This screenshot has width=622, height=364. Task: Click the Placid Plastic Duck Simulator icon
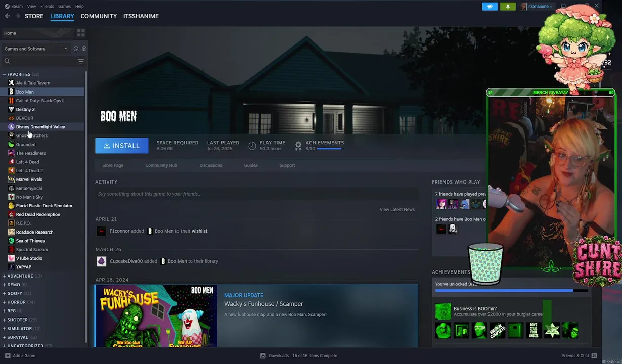pos(11,206)
